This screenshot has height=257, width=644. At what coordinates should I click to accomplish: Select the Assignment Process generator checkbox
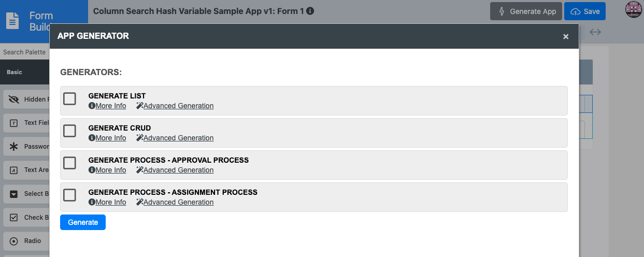[69, 195]
